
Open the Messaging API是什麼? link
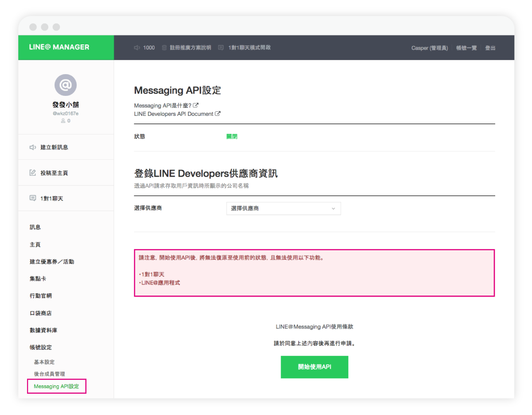coord(163,106)
